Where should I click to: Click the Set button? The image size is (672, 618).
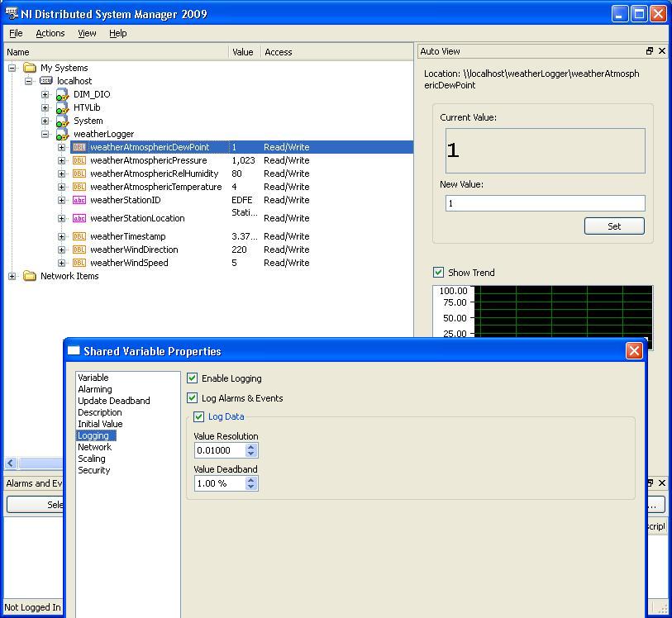coord(614,226)
